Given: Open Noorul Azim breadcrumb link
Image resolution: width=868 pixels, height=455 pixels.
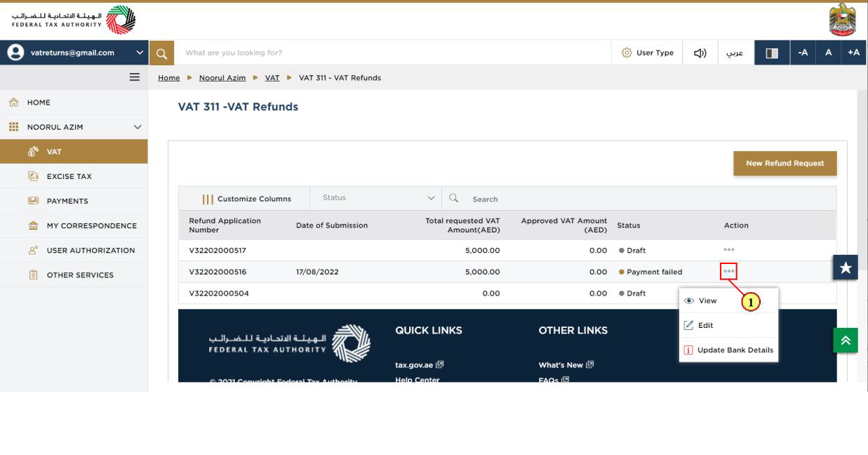Looking at the screenshot, I should 222,78.
